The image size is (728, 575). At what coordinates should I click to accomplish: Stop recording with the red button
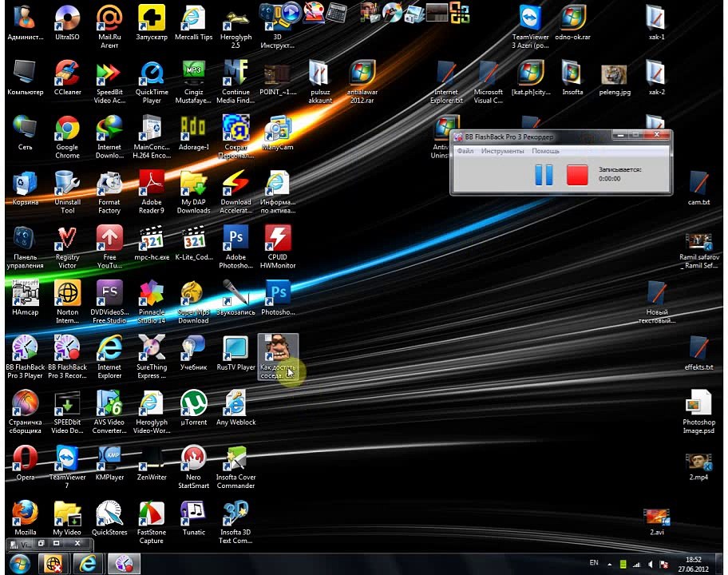pyautogui.click(x=577, y=175)
